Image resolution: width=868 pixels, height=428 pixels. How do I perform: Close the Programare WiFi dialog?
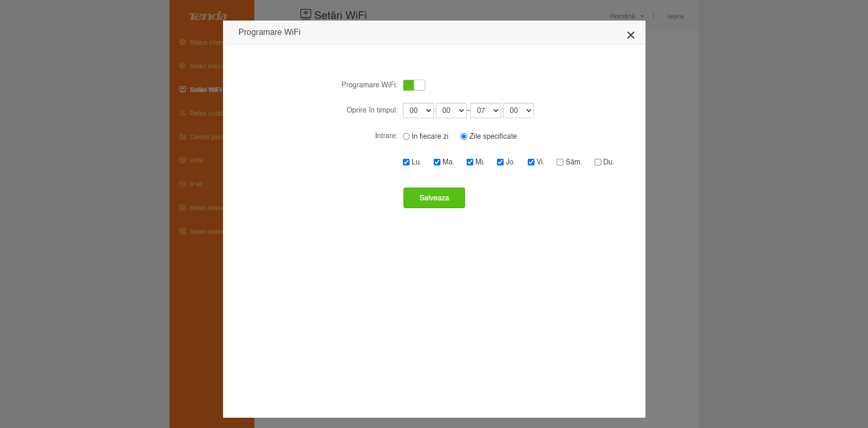(631, 35)
